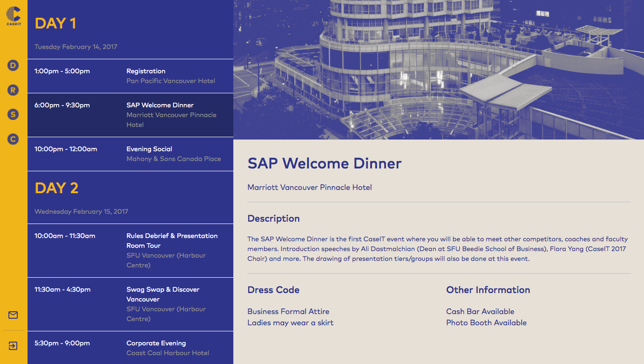Open the Corporate Evening entry

[130, 348]
